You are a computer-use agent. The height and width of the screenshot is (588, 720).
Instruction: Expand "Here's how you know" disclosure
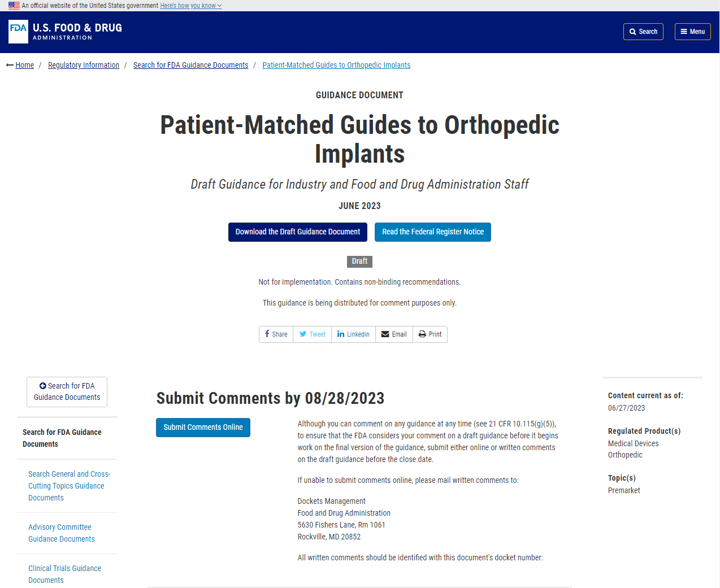tap(190, 6)
